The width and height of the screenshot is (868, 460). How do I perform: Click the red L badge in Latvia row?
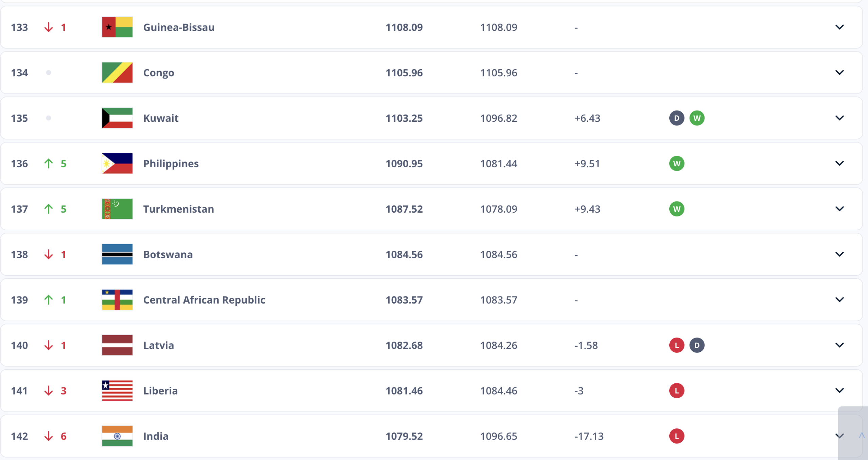click(676, 345)
